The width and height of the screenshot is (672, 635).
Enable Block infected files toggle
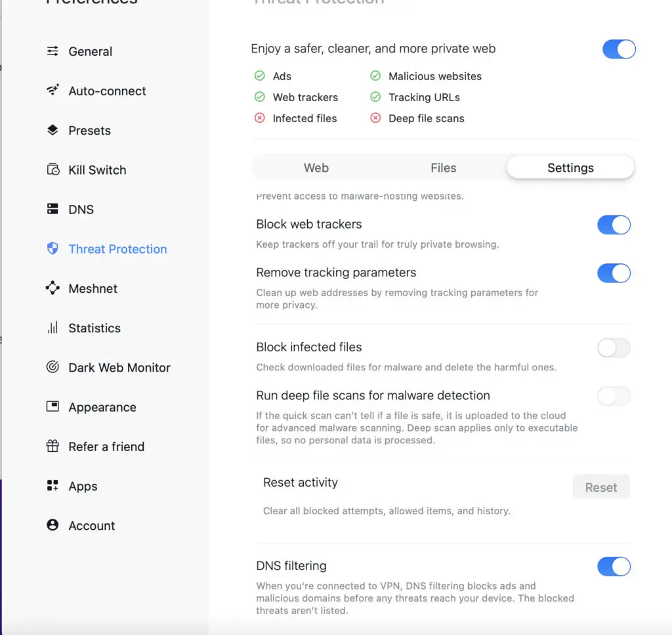(614, 348)
